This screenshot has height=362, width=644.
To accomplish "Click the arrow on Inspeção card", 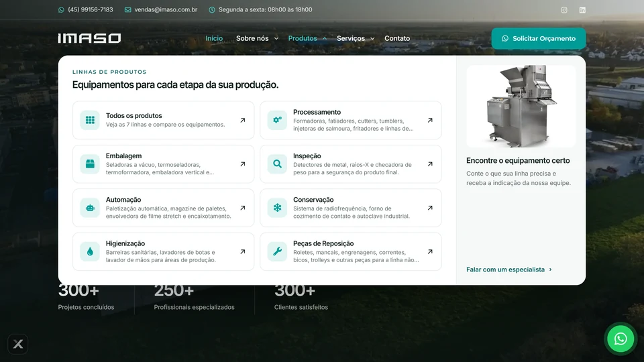I will pos(430,164).
